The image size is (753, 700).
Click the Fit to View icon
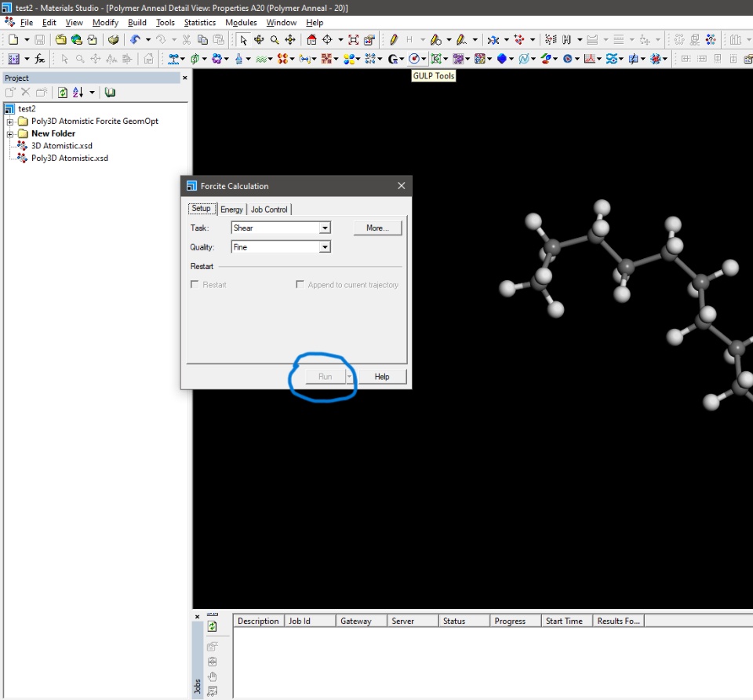tap(353, 39)
